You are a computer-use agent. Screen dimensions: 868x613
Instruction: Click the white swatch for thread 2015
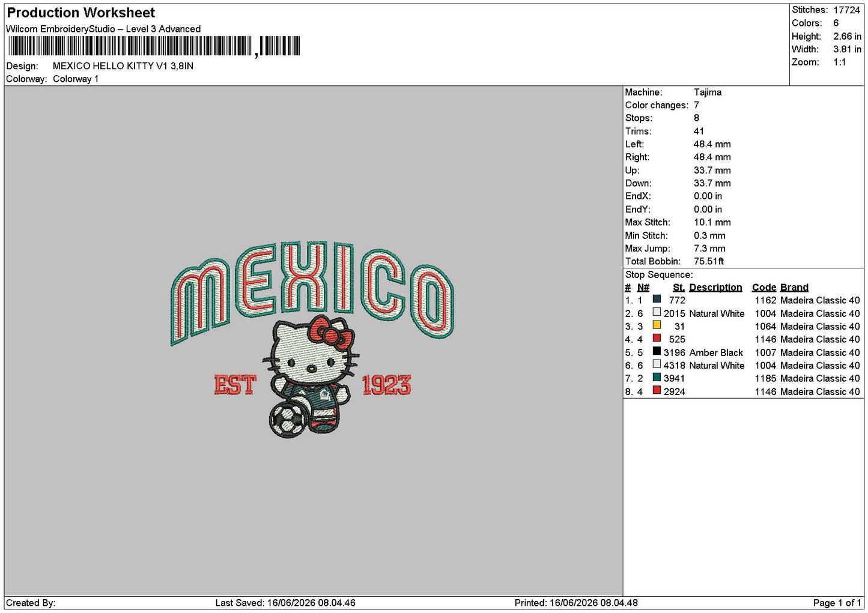[657, 312]
